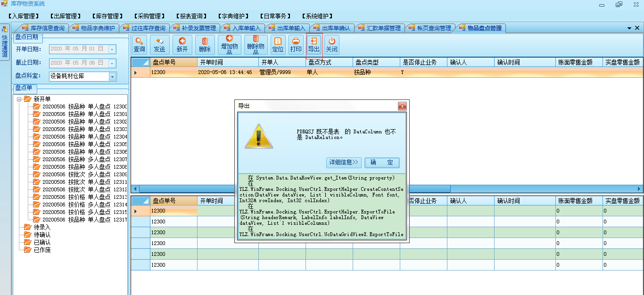Click the 盘点类型 column header in upper grid
The width and height of the screenshot is (644, 295).
pos(376,62)
